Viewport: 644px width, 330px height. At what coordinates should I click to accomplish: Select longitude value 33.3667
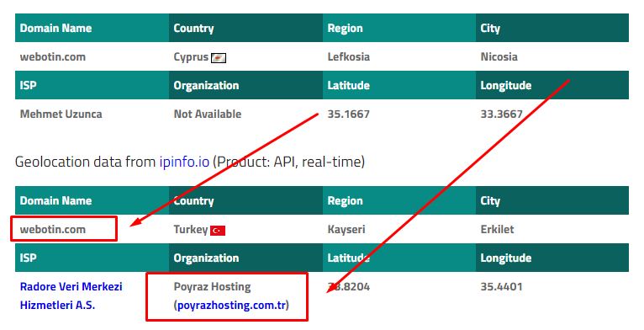tap(501, 114)
